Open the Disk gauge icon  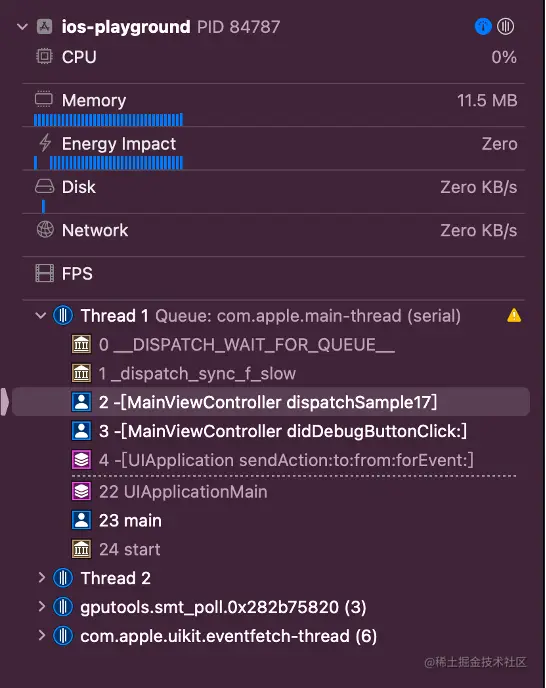point(44,186)
